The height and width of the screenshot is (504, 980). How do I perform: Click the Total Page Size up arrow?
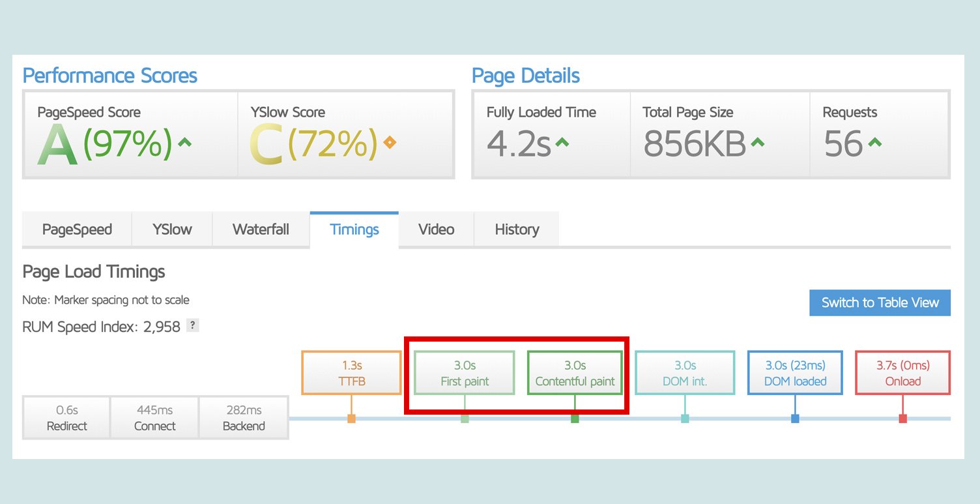[x=757, y=142]
